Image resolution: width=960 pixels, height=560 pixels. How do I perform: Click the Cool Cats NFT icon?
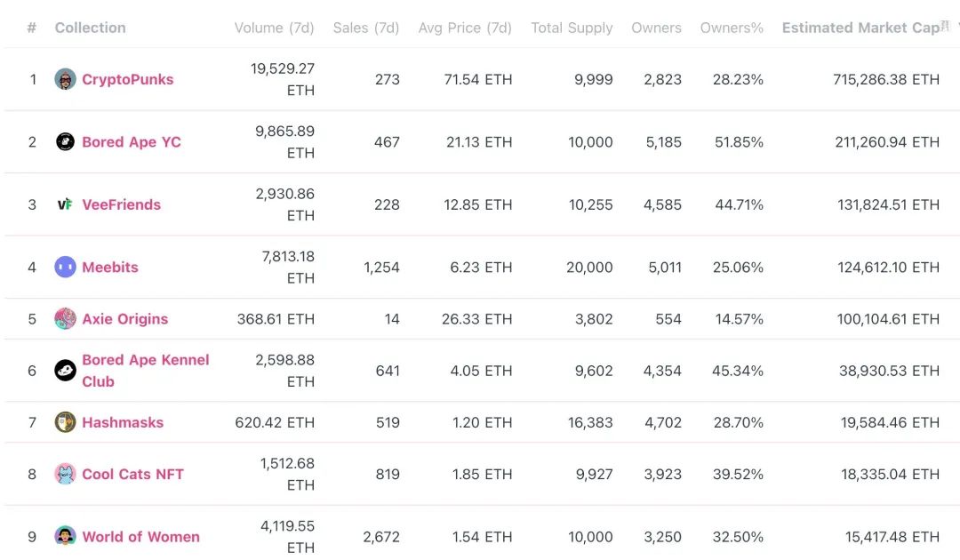pos(65,475)
